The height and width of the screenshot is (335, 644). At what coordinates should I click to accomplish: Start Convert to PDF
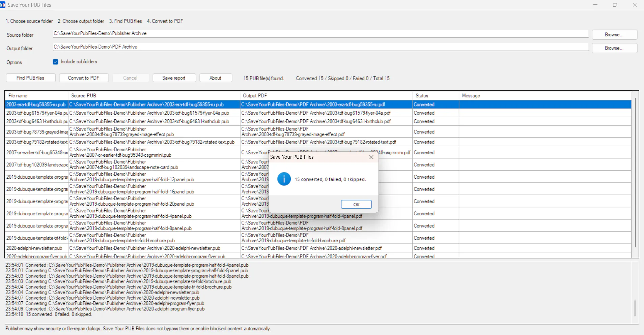(x=84, y=78)
